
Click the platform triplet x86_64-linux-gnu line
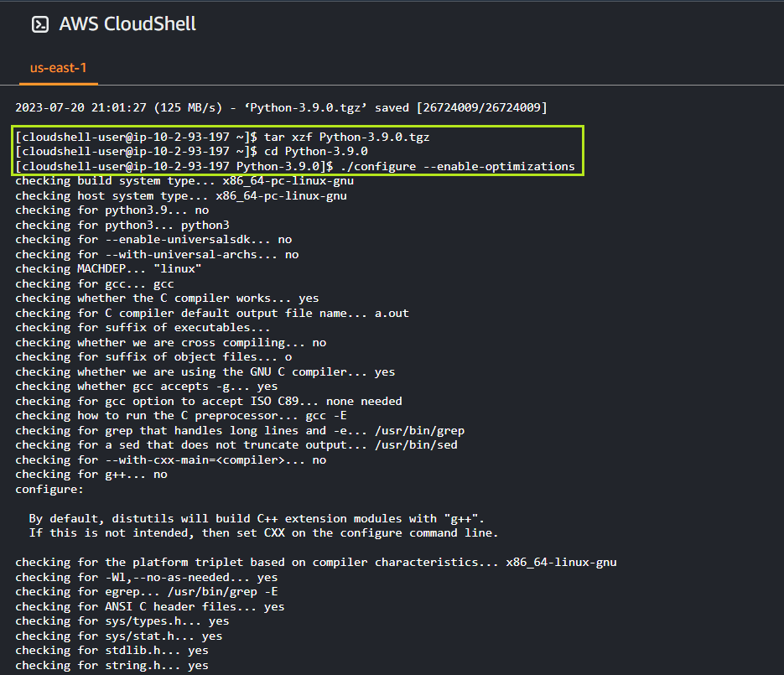pyautogui.click(x=315, y=562)
